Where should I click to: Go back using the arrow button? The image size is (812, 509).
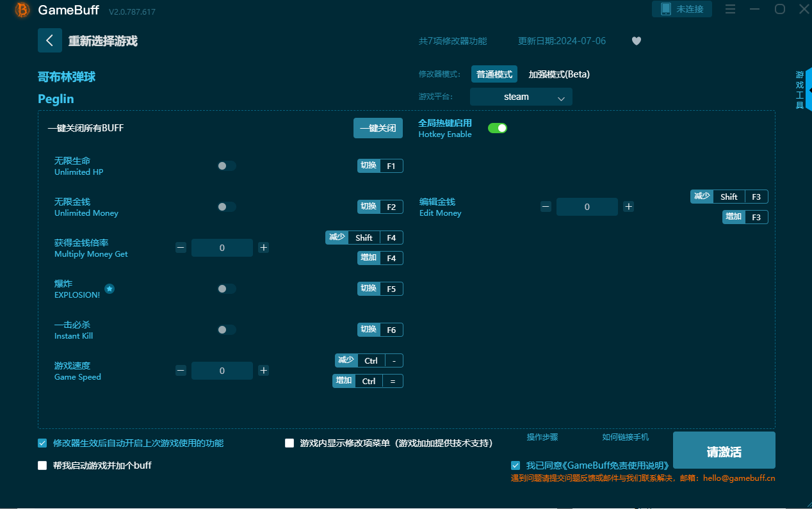50,40
